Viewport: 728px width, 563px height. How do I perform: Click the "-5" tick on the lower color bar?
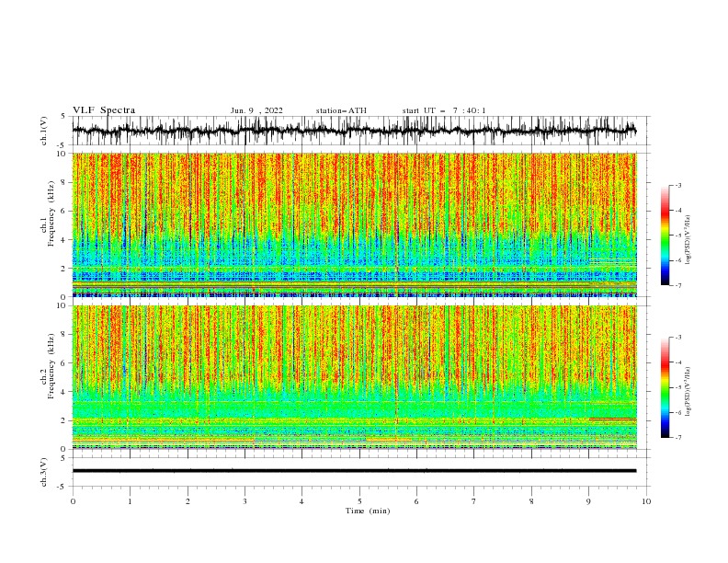click(x=677, y=387)
